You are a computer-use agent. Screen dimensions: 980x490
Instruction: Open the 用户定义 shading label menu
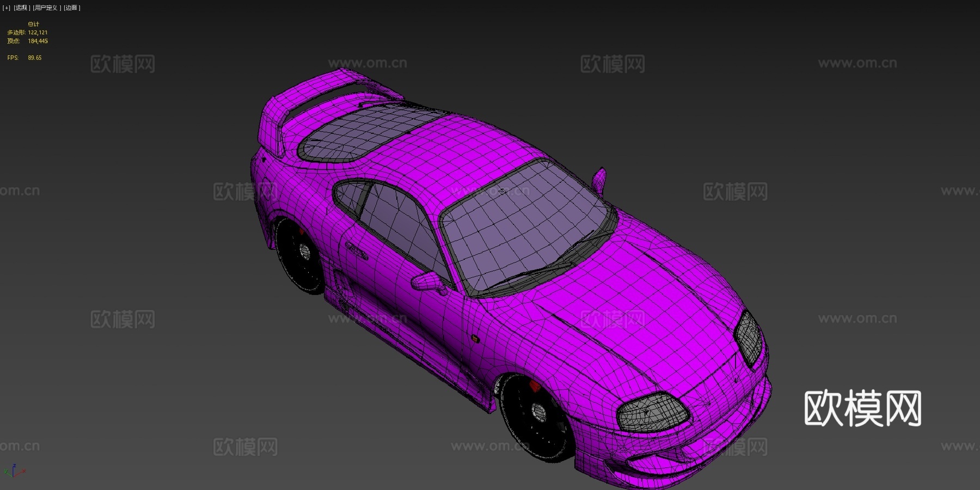point(47,7)
